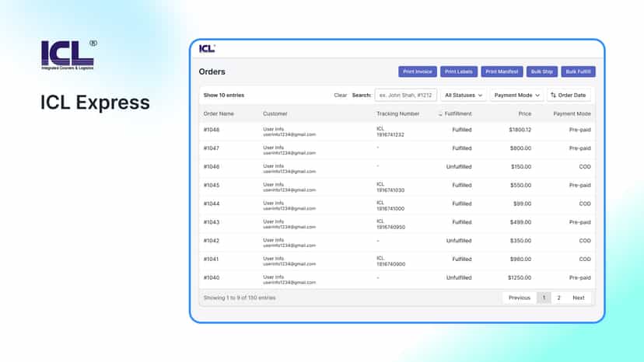Click Previous in the pagination
This screenshot has width=644, height=362.
tap(520, 298)
